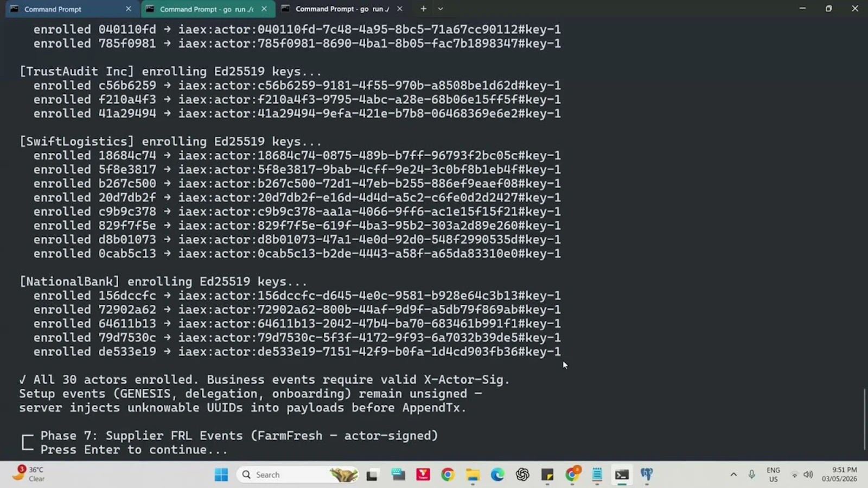Screen dimensions: 868x488
Task: Click the 'enrolled 0cab5c13' line
Action: [x=297, y=254]
